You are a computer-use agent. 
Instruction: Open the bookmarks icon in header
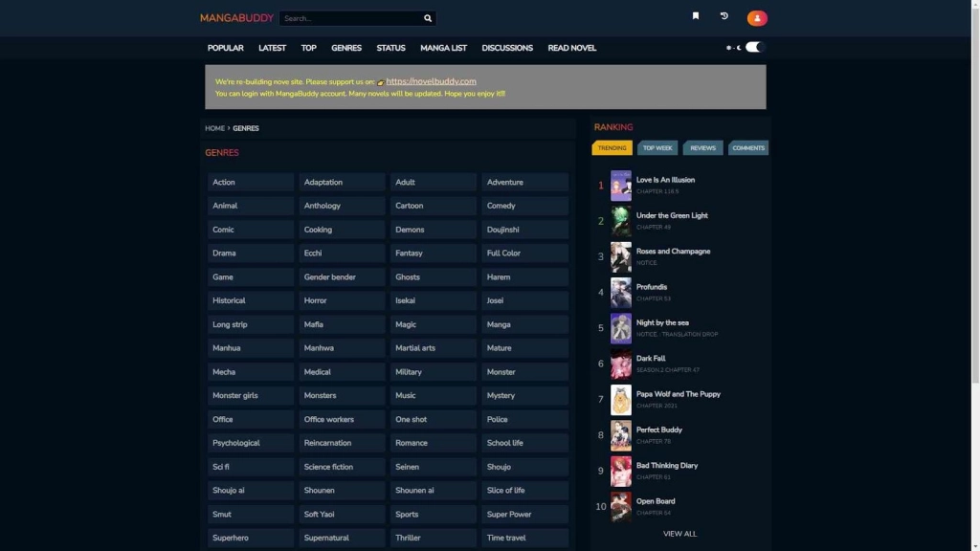[696, 16]
